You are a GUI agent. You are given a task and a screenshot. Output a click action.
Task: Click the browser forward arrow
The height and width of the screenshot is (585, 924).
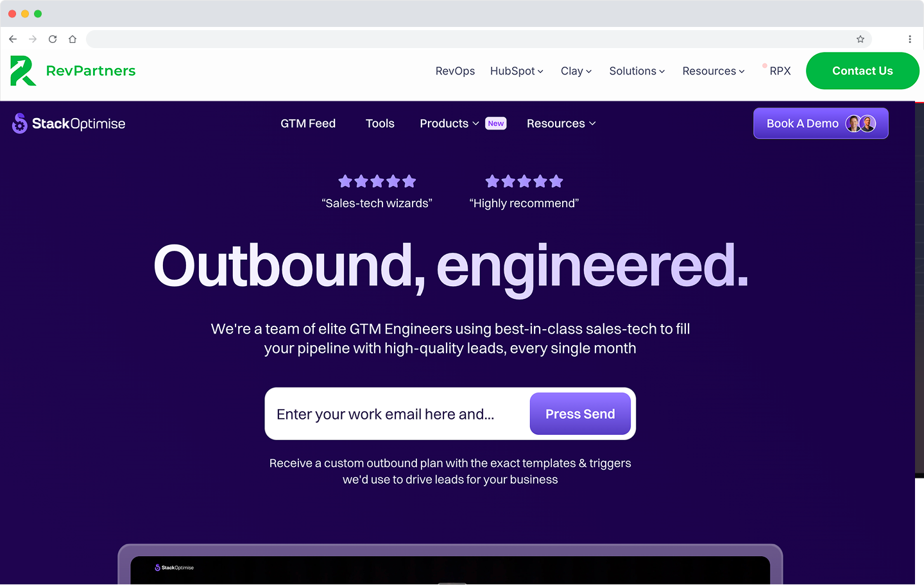pos(33,39)
